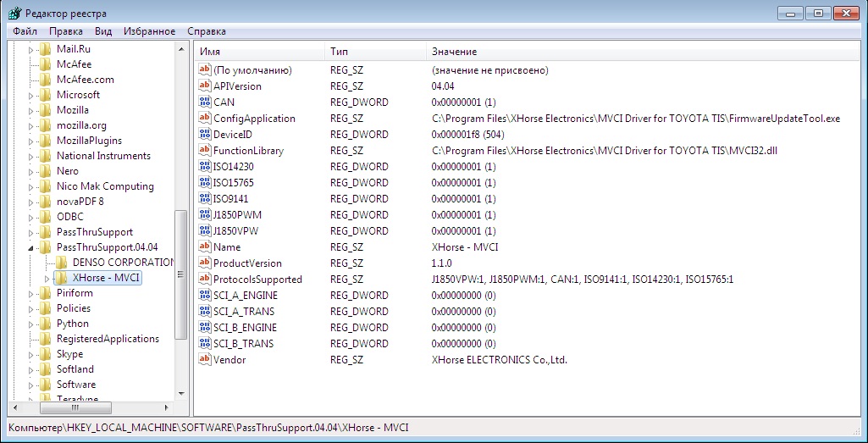Click the Vendor string value icon
Image resolution: width=868 pixels, height=443 pixels.
205,359
